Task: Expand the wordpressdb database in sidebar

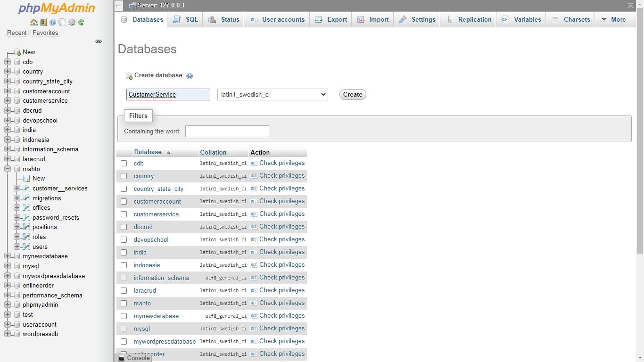Action: click(x=8, y=334)
